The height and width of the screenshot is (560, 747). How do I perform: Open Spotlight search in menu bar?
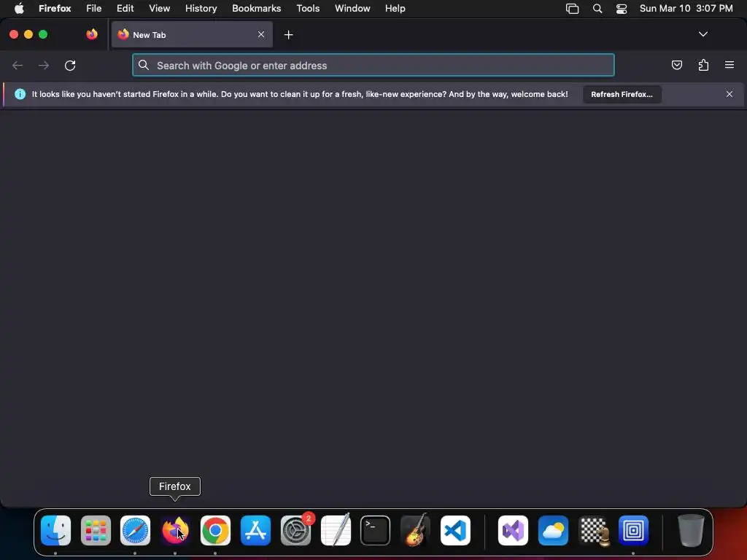click(x=597, y=9)
